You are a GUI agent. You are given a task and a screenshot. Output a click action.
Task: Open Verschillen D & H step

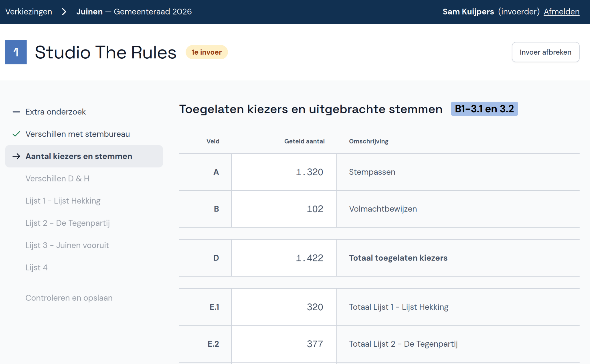click(x=57, y=179)
